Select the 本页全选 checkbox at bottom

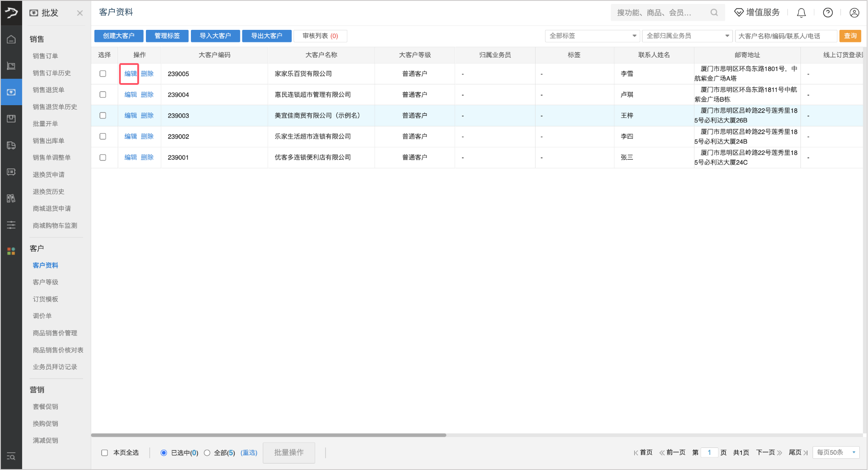click(x=104, y=452)
